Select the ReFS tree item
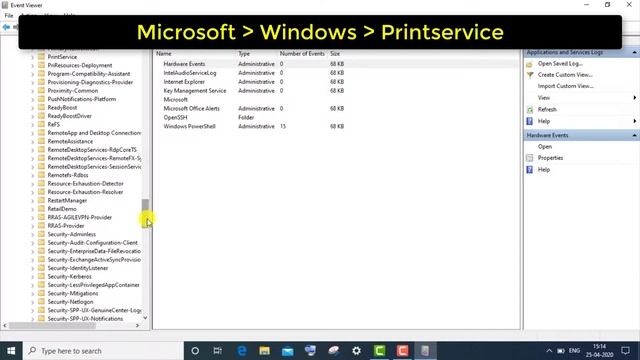The image size is (640, 360). click(53, 124)
